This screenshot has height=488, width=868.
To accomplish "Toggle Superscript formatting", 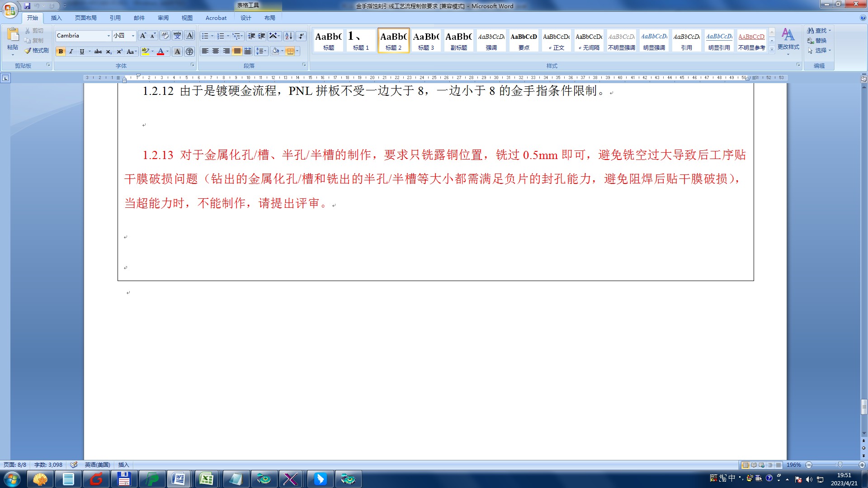I will point(119,52).
